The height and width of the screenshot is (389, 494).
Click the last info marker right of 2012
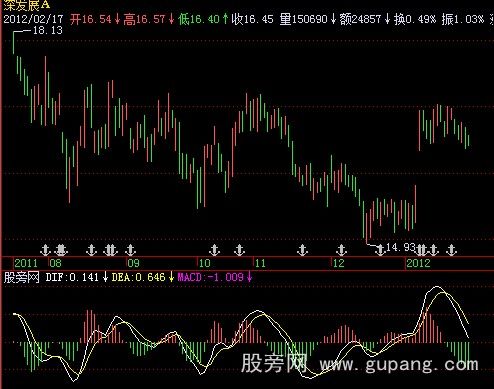[452, 250]
